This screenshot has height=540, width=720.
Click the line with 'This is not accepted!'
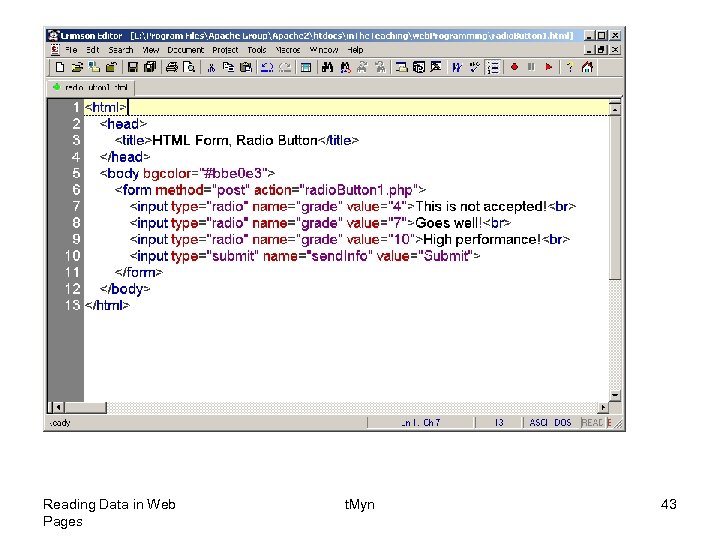[x=353, y=207]
